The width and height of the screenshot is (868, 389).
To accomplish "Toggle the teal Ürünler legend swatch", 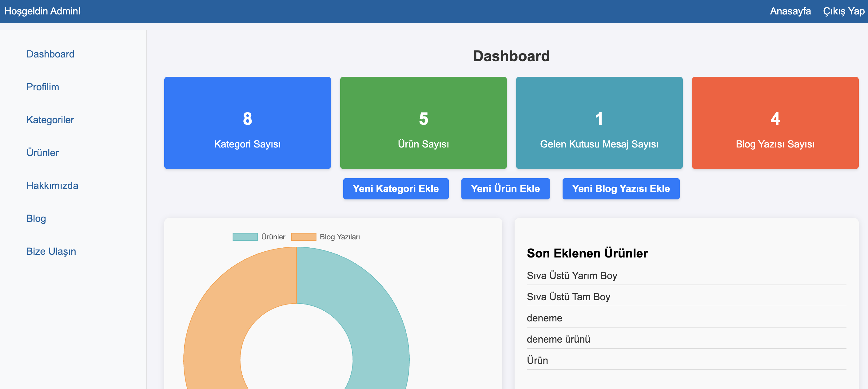I will (x=245, y=237).
